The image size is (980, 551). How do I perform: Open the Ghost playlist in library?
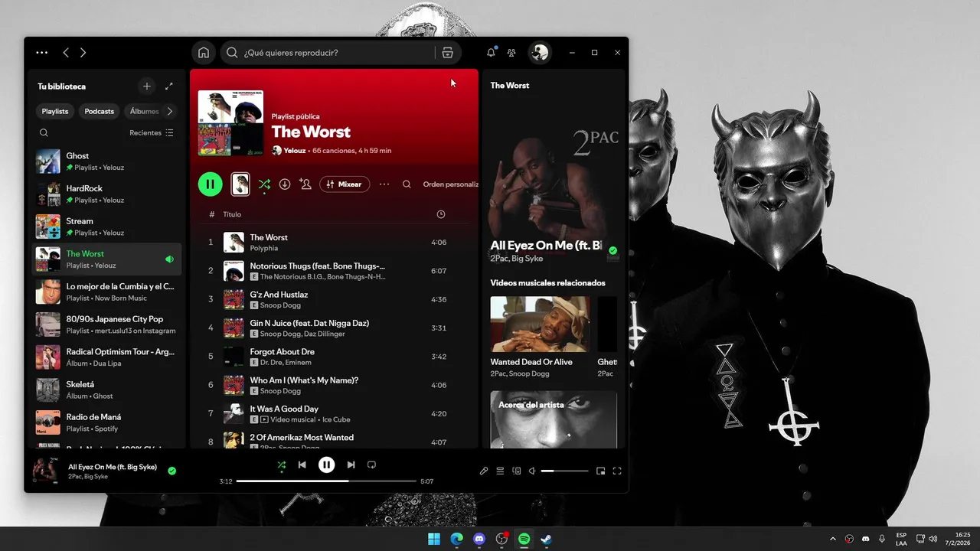pyautogui.click(x=106, y=161)
